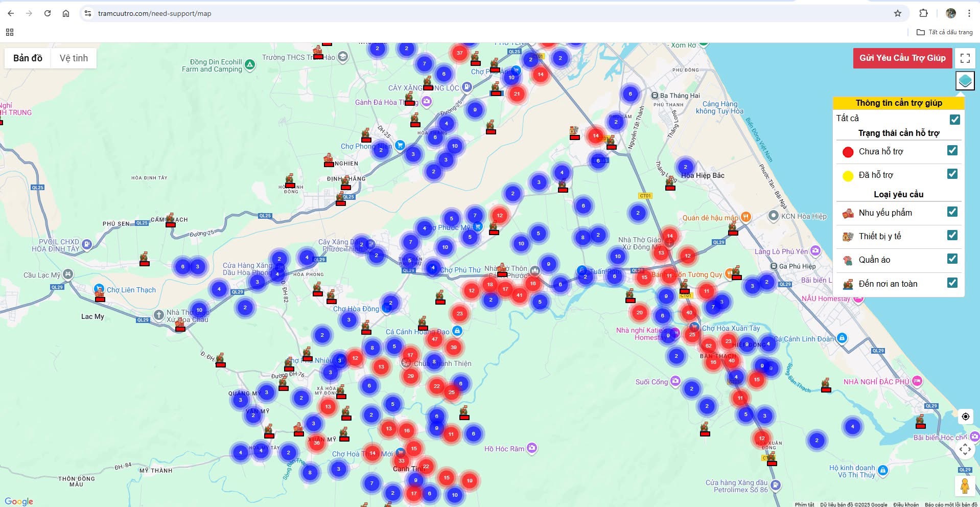The height and width of the screenshot is (507, 980).
Task: Open the extensions puzzle icon
Action: click(923, 13)
